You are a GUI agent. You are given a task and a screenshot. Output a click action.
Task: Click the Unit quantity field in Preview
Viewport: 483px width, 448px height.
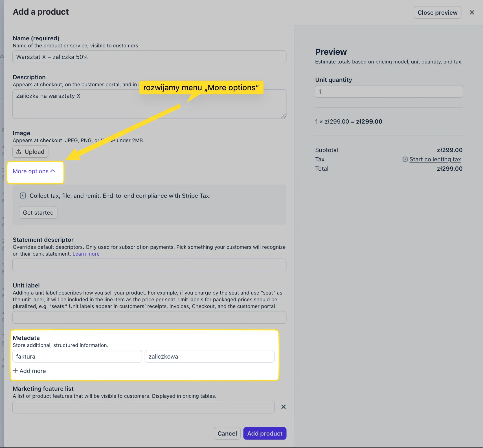388,91
